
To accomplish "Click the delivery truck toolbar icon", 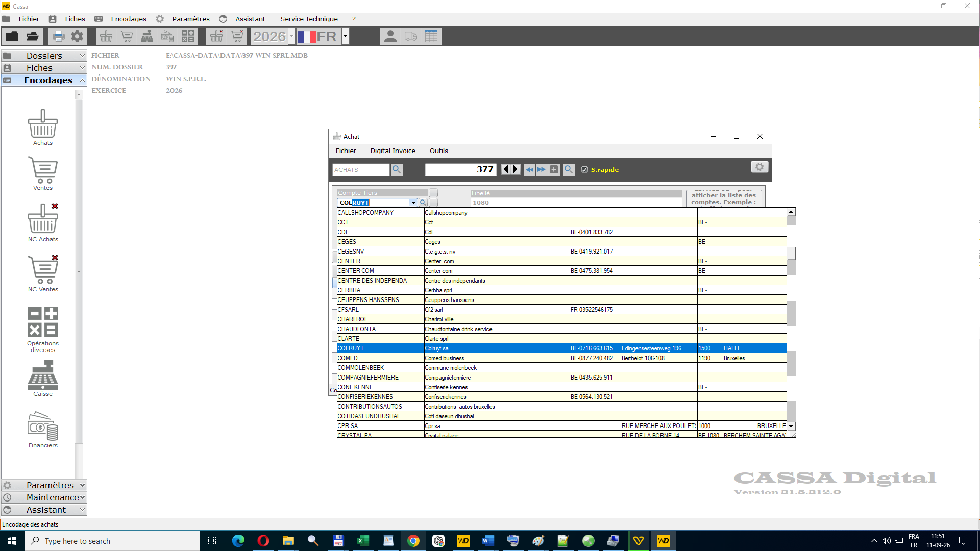I will coord(411,36).
